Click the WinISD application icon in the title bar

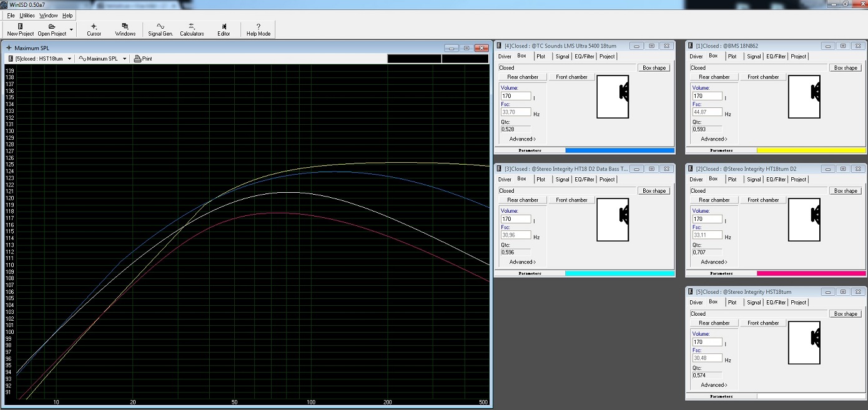(4, 4)
